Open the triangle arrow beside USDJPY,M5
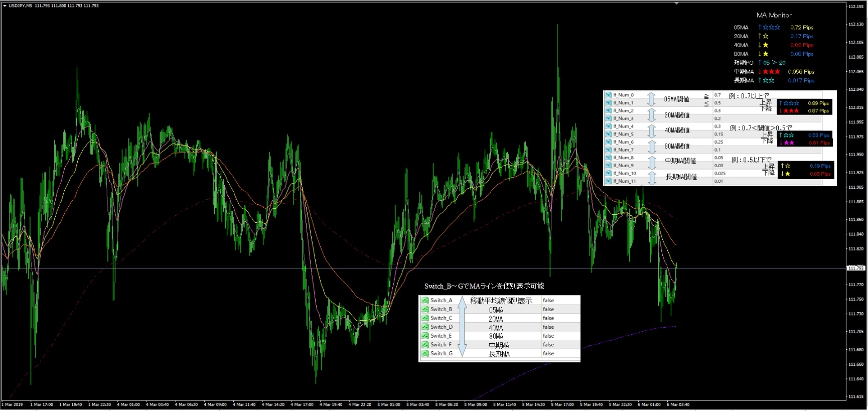Viewport: 868px width, 411px height. click(5, 6)
